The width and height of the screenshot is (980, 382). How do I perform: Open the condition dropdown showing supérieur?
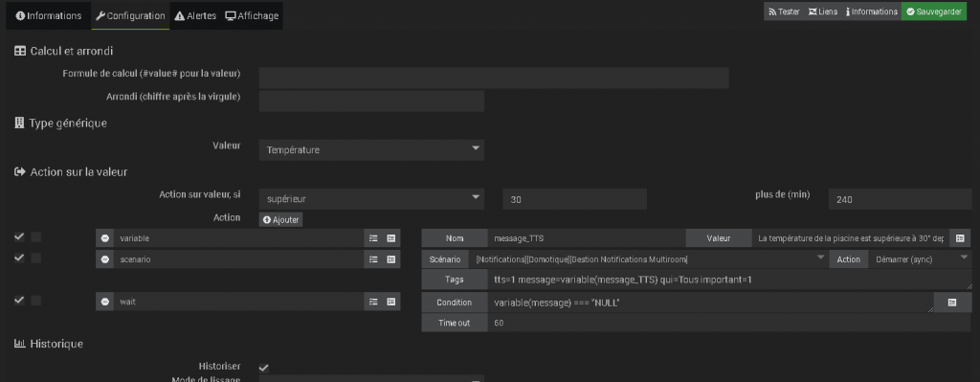pos(371,199)
